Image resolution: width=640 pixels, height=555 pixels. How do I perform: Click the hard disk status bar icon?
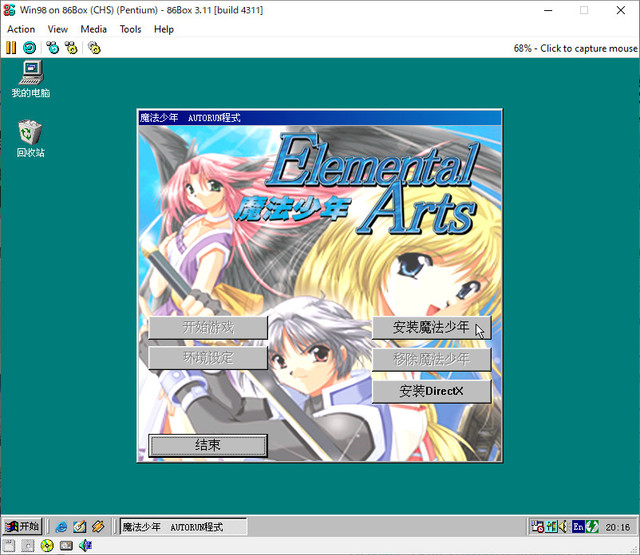coord(66,546)
